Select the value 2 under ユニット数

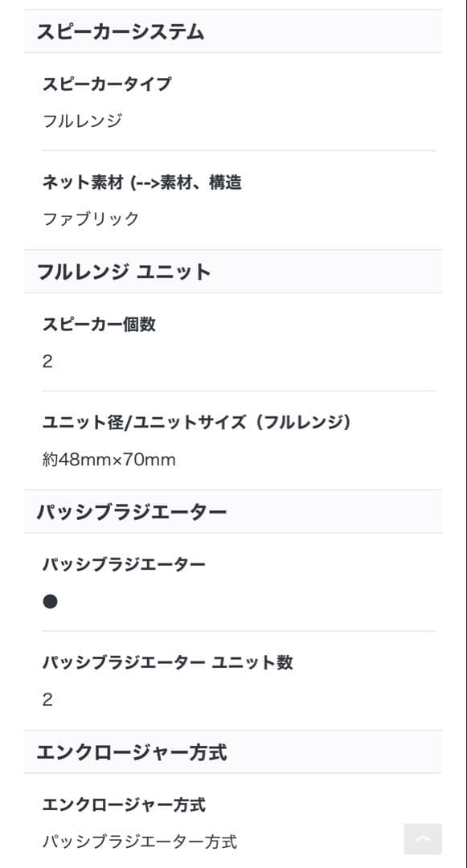(x=46, y=699)
